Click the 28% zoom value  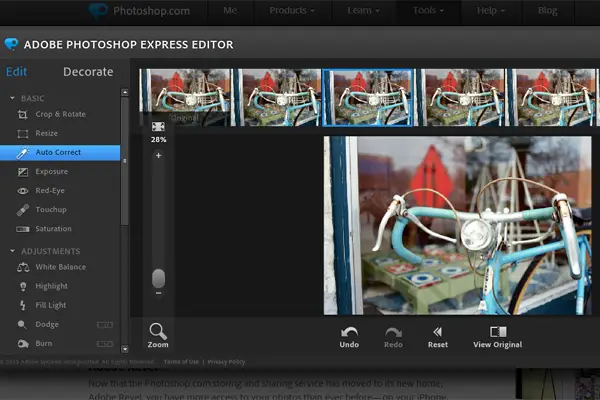(x=158, y=140)
